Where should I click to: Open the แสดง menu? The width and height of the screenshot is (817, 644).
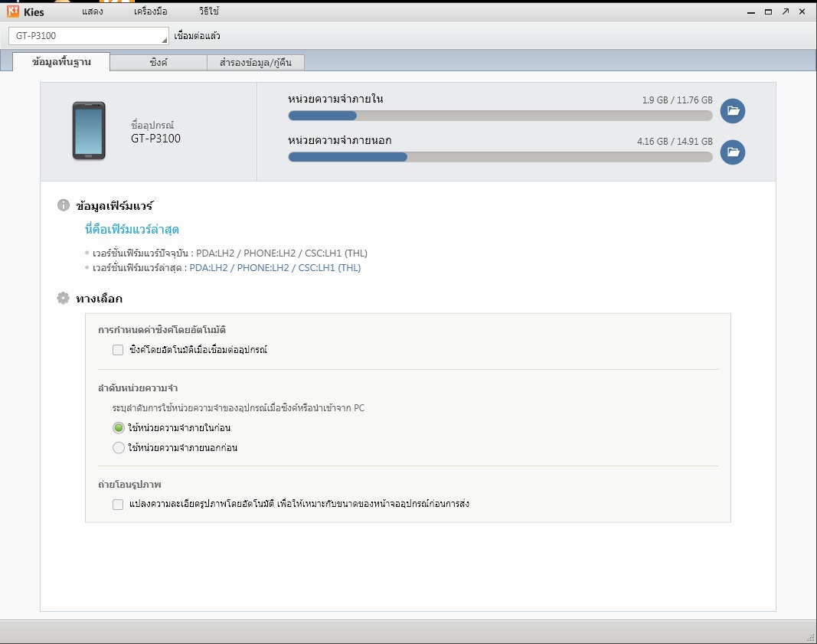pos(92,11)
